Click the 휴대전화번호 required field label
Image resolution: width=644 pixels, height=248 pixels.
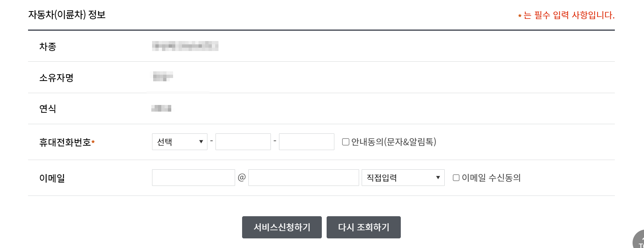pos(68,142)
